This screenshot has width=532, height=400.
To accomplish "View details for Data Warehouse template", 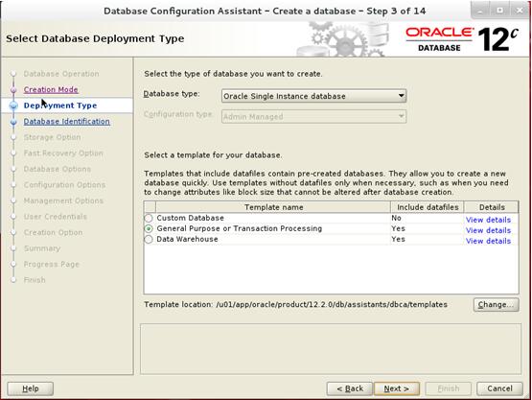I will pos(488,241).
